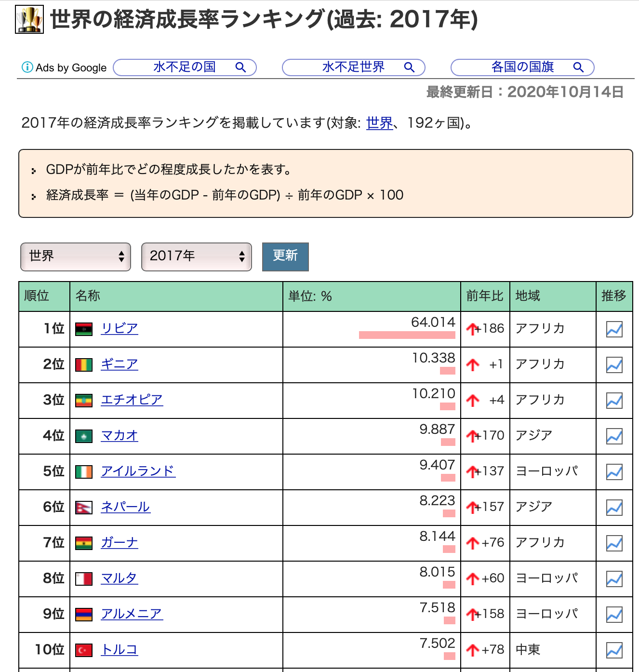Screen dimensions: 639x672
Task: Open the region dropdown showing 世界
Action: pos(75,257)
